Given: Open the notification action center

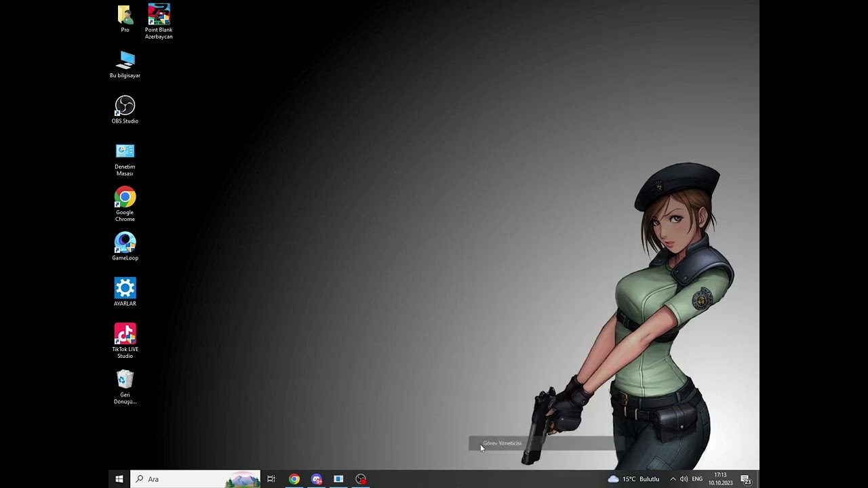Looking at the screenshot, I should click(746, 479).
